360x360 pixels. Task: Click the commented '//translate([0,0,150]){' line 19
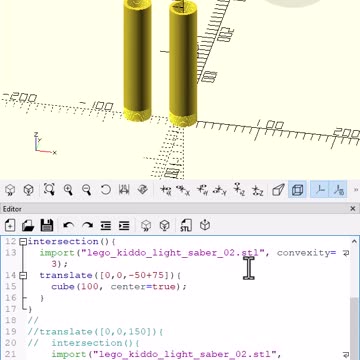point(96,332)
